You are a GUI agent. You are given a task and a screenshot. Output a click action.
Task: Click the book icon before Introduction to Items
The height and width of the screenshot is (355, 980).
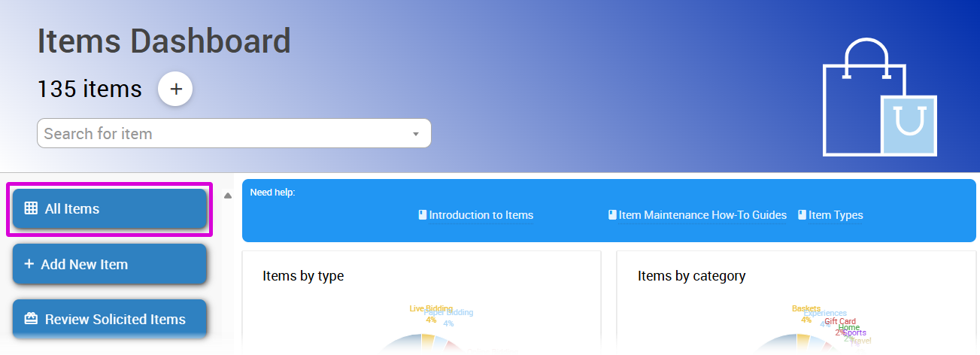point(423,215)
